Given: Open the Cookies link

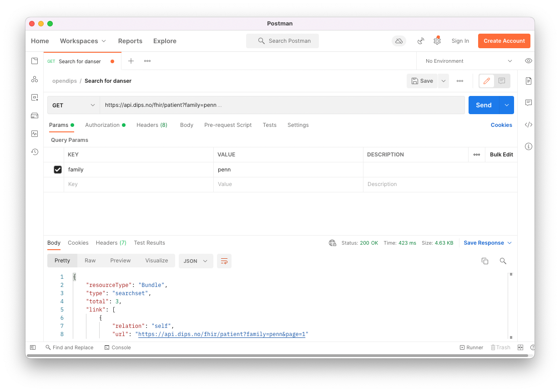Looking at the screenshot, I should [x=501, y=125].
